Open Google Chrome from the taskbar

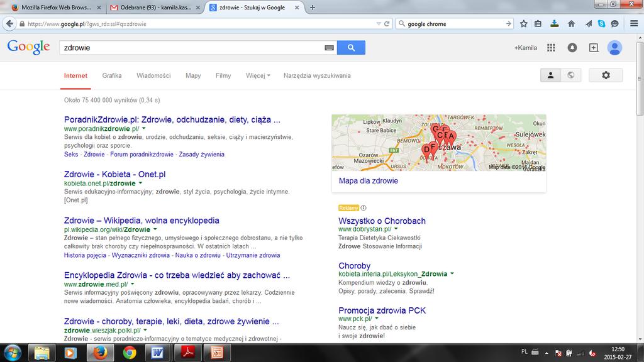coord(130,353)
